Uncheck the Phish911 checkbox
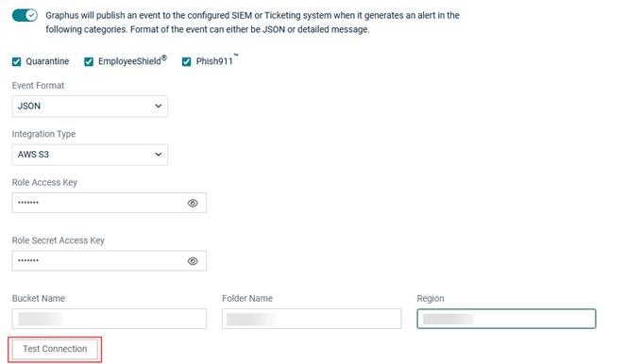This screenshot has height=364, width=642. [186, 61]
